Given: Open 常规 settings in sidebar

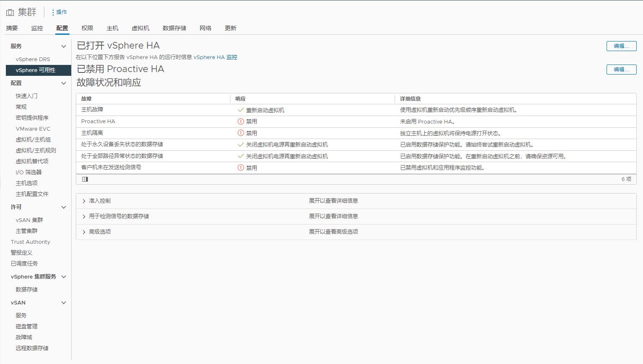Looking at the screenshot, I should click(21, 107).
